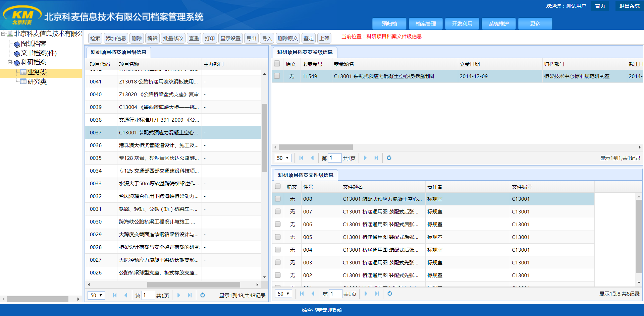
Task: Go to previous page in project list pager
Action: [x=126, y=295]
